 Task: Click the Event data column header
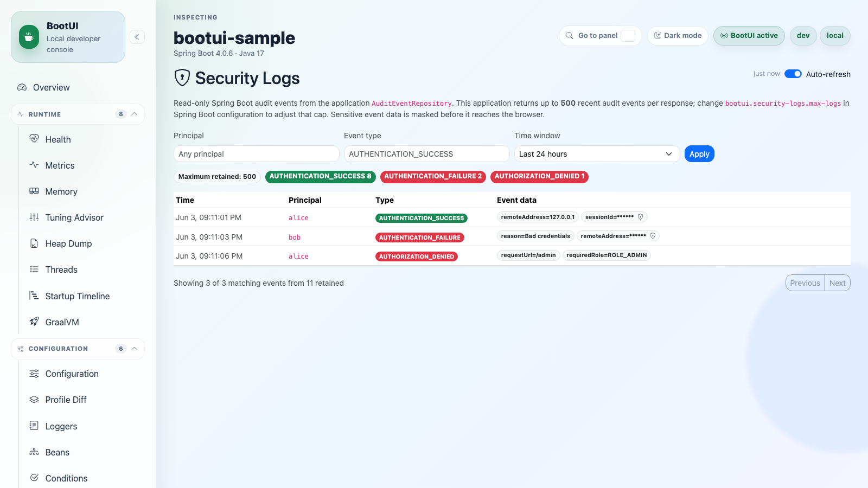[x=516, y=200]
